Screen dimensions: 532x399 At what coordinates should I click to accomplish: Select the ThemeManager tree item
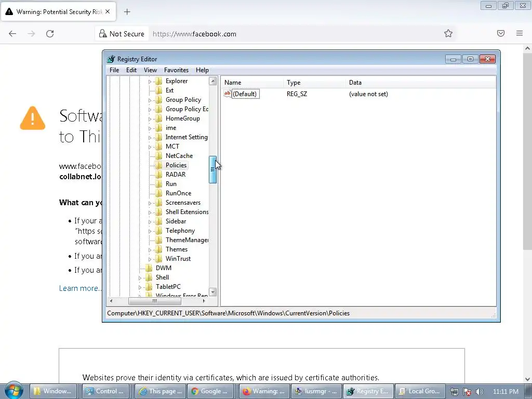[x=187, y=240]
